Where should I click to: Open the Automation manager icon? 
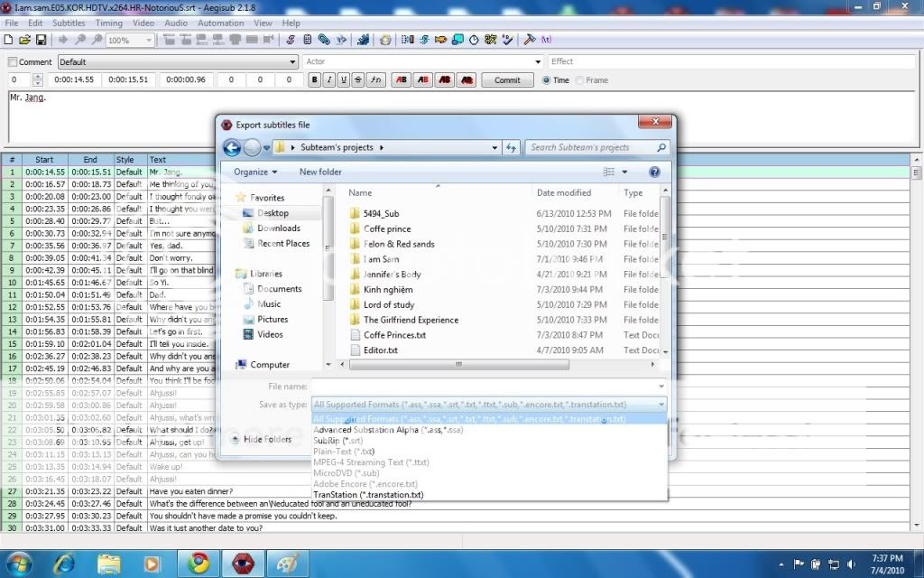(363, 40)
